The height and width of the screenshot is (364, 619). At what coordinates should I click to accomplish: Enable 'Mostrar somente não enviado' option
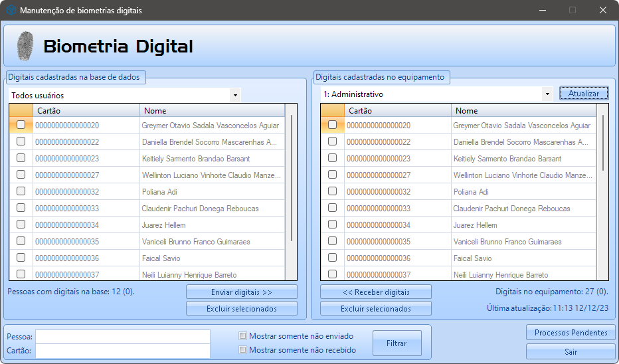click(243, 336)
